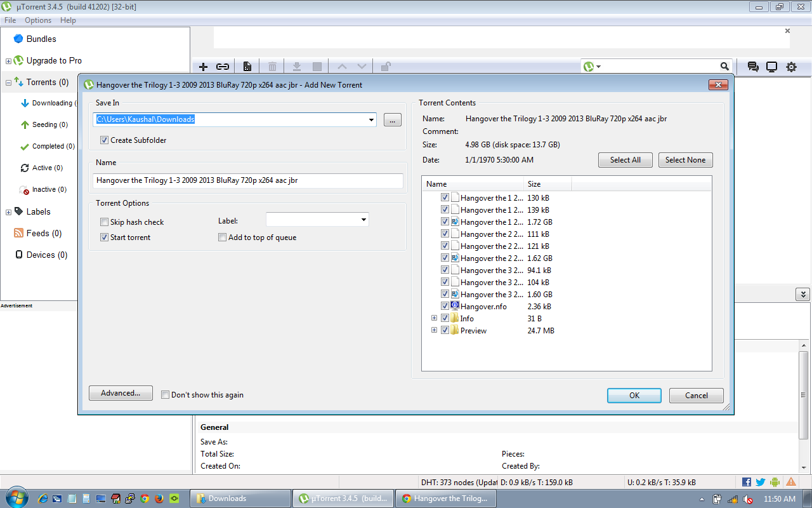The image size is (812, 508).
Task: Launch Firefox from the taskbar quick launch
Action: tap(159, 498)
